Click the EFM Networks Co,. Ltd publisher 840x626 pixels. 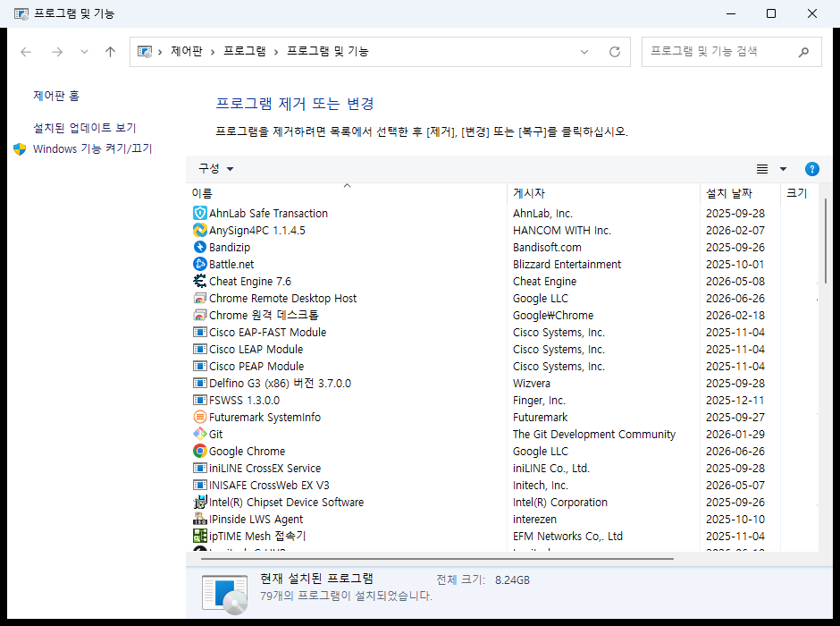click(567, 537)
